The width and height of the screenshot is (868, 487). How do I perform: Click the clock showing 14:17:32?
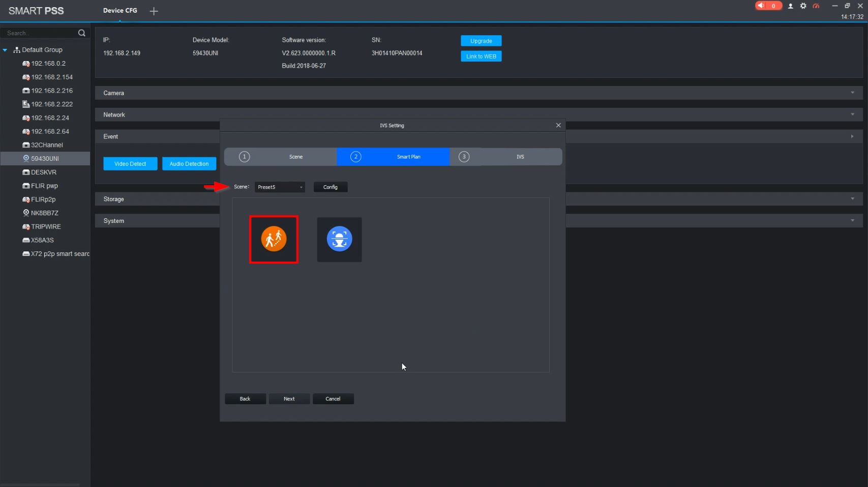click(852, 17)
